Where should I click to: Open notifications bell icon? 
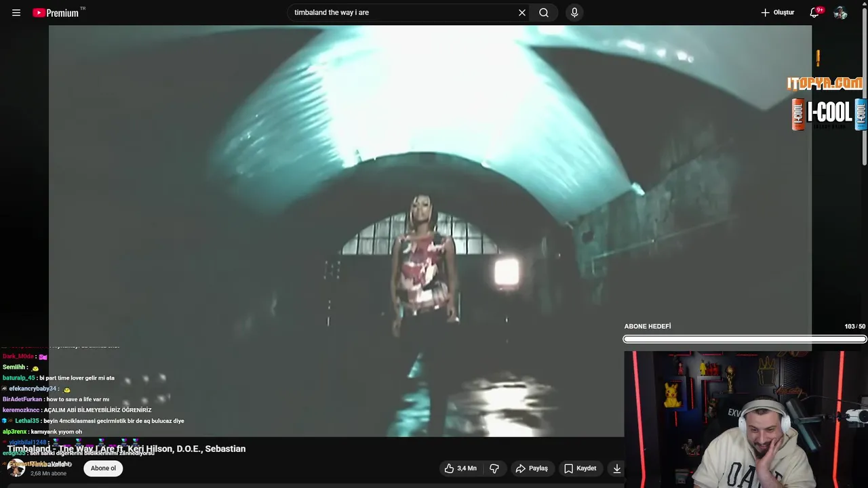[x=815, y=12]
